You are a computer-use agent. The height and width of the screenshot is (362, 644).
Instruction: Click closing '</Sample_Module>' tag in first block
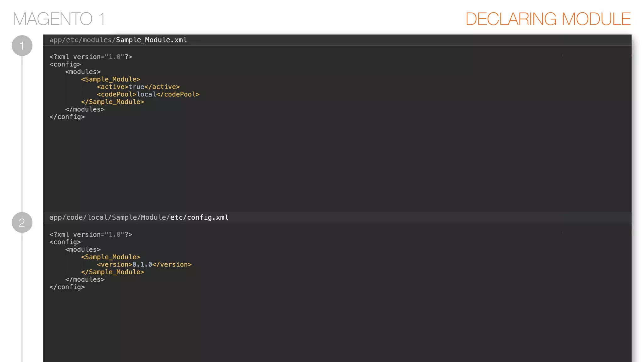113,102
